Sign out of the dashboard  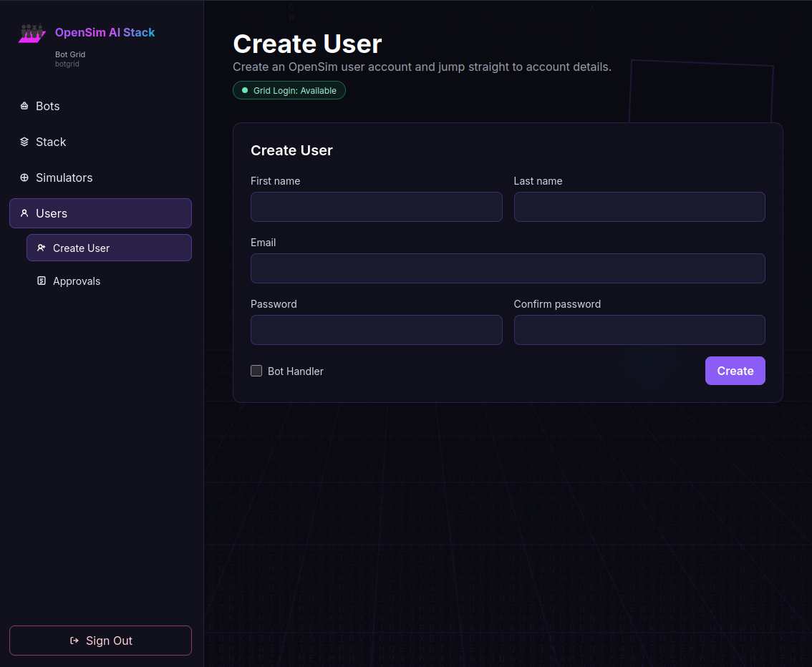(x=100, y=641)
